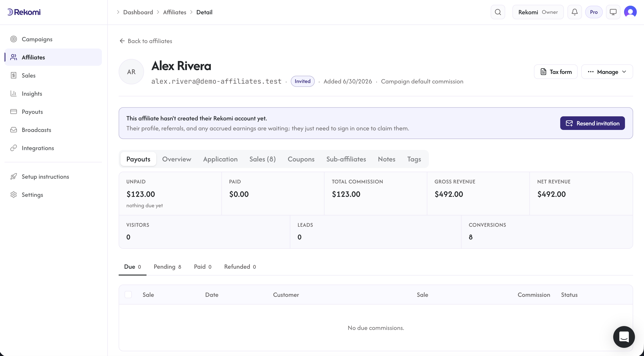Select the Payouts tab in the detail tab bar
Screen dimensions: 644x356
[x=138, y=159]
